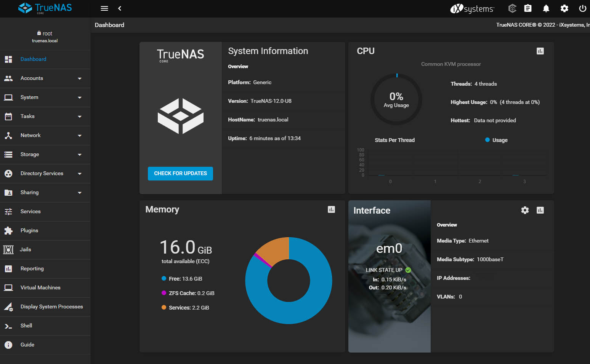Go to Virtual Machines page
The image size is (590, 364).
click(x=40, y=288)
